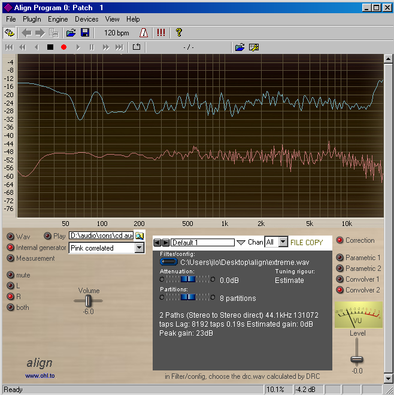Toggle the Convolver 2 LED
Image resolution: width=394 pixels, height=395 pixels.
340,290
